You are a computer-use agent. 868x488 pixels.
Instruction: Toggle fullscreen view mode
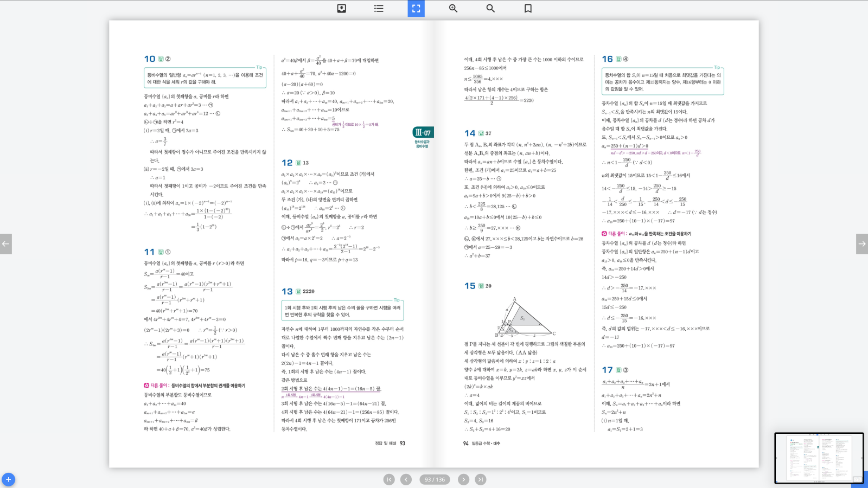pyautogui.click(x=416, y=8)
